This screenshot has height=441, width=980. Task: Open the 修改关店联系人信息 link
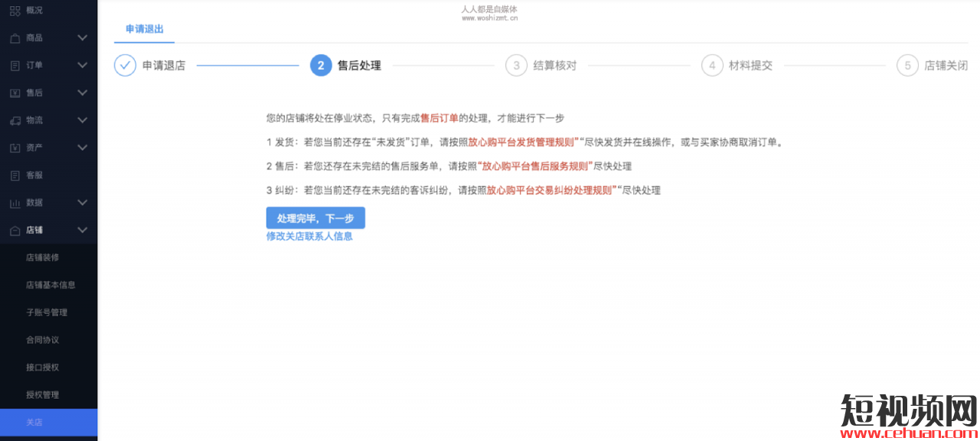point(309,236)
